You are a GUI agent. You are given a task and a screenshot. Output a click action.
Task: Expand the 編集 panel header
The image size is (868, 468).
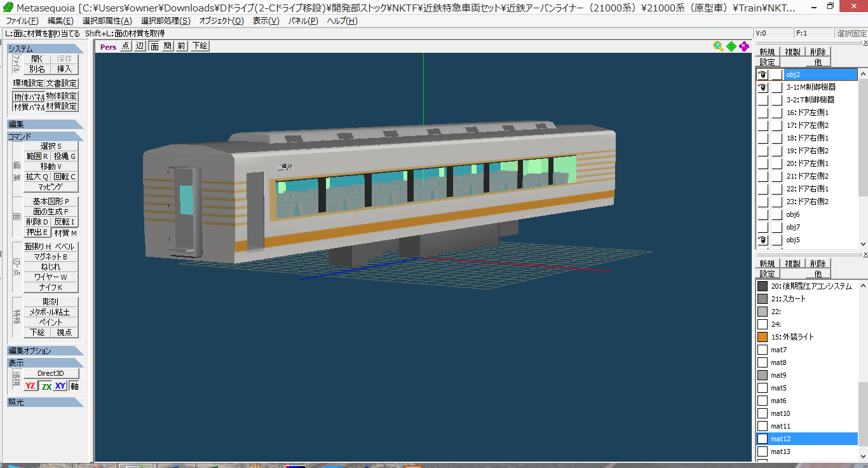[44, 125]
